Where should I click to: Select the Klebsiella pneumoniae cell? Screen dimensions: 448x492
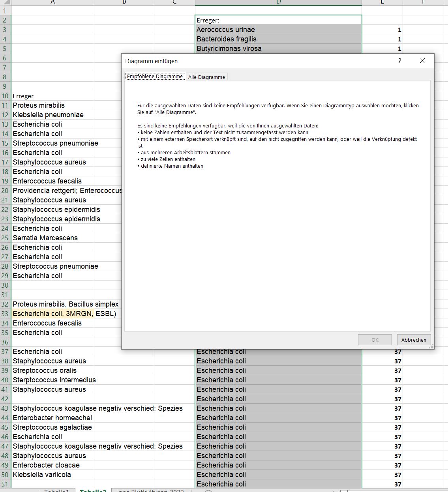point(52,115)
